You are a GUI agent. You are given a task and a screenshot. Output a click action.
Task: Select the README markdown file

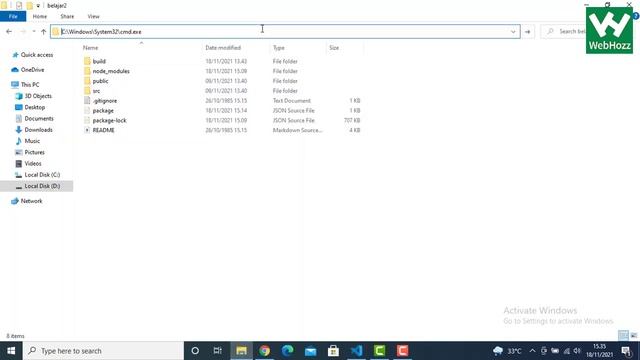pyautogui.click(x=104, y=130)
